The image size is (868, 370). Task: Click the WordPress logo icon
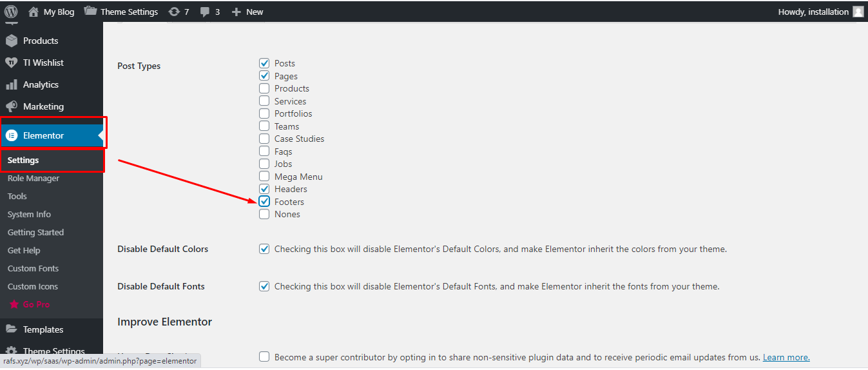[11, 12]
